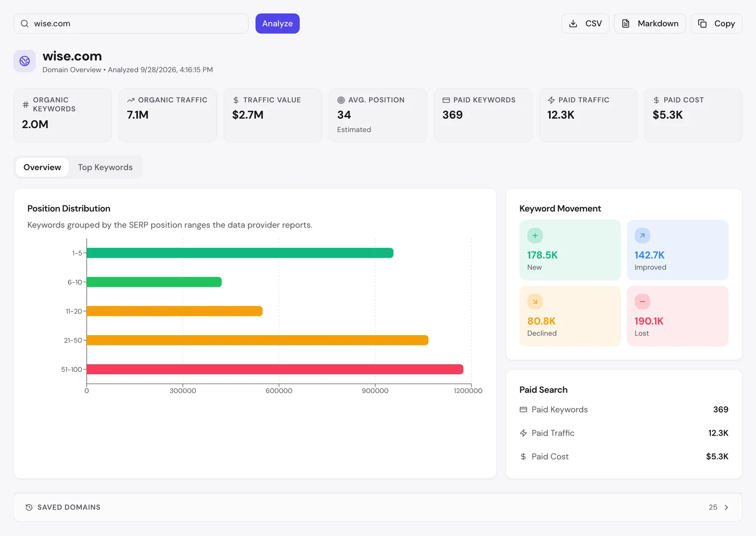Click the Estimated label under Avg. Position

pos(354,130)
